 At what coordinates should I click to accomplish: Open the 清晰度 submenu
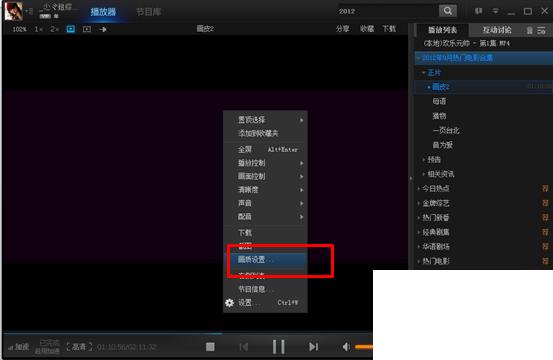(266, 190)
